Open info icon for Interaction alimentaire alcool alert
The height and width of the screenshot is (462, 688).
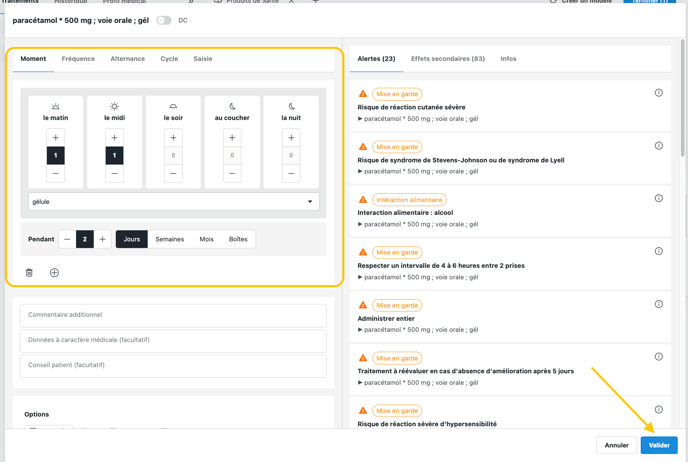click(658, 199)
